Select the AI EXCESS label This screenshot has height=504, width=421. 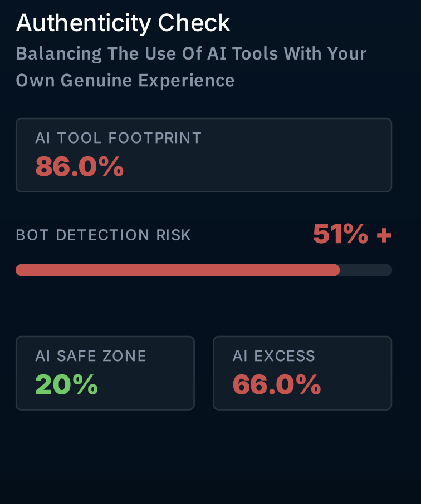click(274, 356)
